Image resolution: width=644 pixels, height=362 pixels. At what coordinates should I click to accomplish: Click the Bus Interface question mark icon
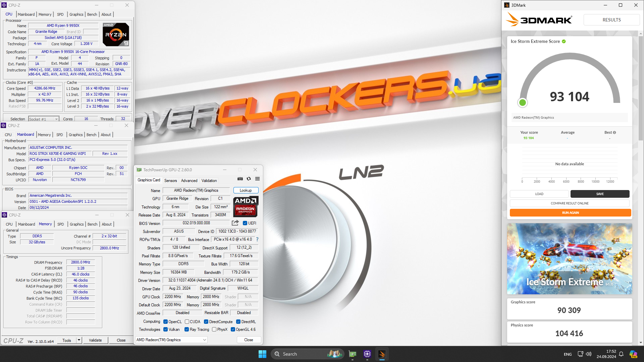click(x=257, y=239)
